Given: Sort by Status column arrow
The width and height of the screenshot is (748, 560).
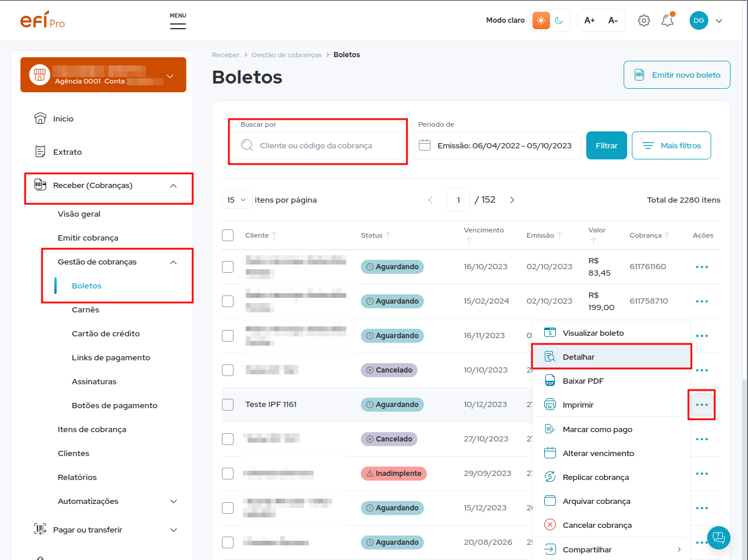Looking at the screenshot, I should (388, 236).
